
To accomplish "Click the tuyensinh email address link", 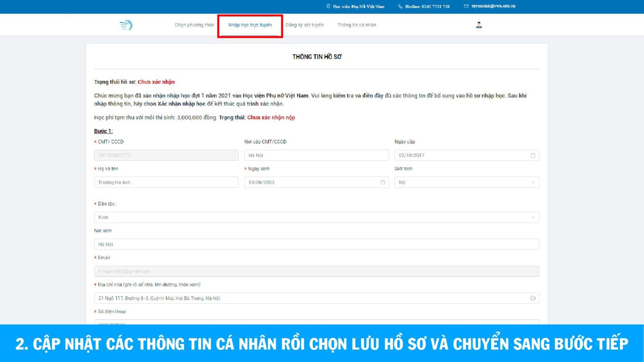I will [x=493, y=6].
